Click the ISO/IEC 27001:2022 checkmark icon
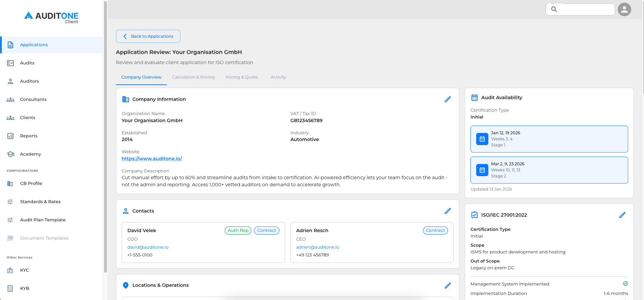Screen dimensions: 644x300 pyautogui.click(x=474, y=215)
